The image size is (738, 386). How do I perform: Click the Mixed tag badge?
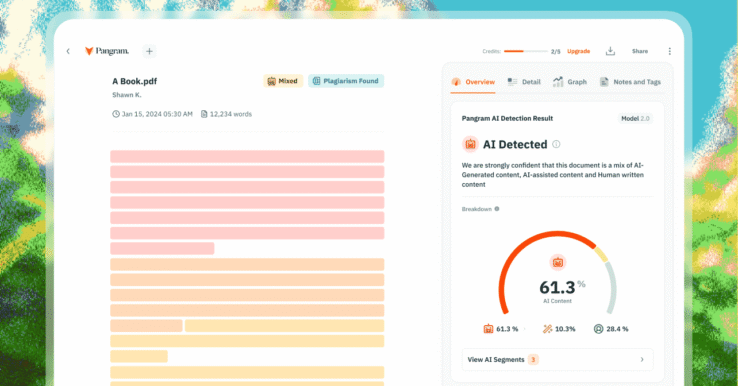(283, 81)
